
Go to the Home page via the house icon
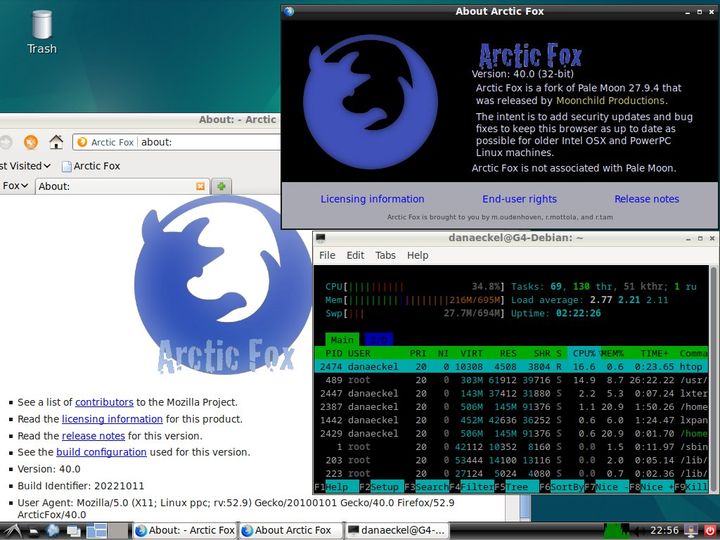[x=56, y=142]
